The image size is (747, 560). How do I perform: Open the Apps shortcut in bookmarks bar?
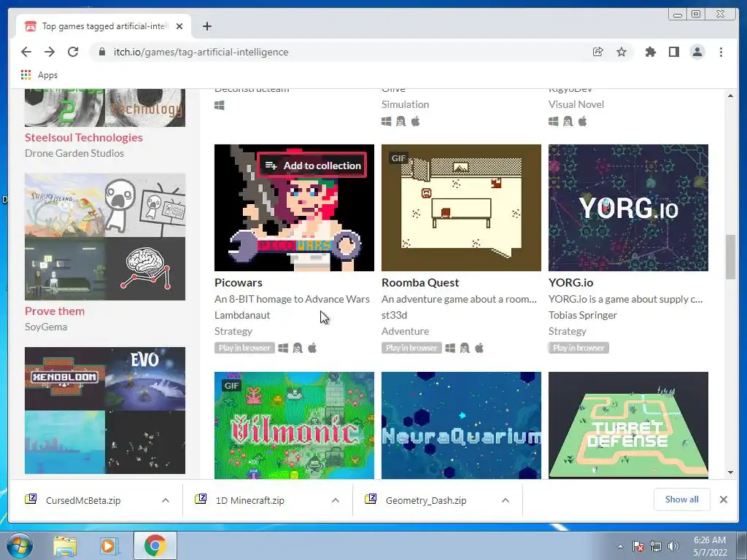pos(39,75)
